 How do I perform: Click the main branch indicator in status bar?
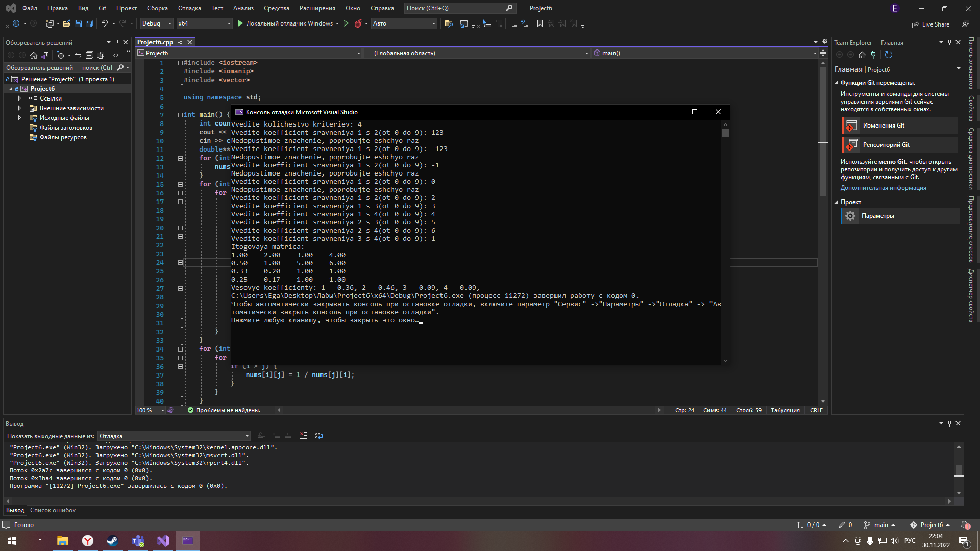point(879,525)
